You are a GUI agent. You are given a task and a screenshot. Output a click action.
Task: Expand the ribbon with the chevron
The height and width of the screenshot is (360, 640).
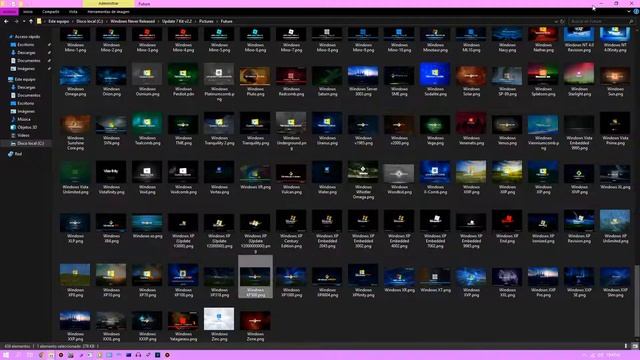(x=628, y=12)
